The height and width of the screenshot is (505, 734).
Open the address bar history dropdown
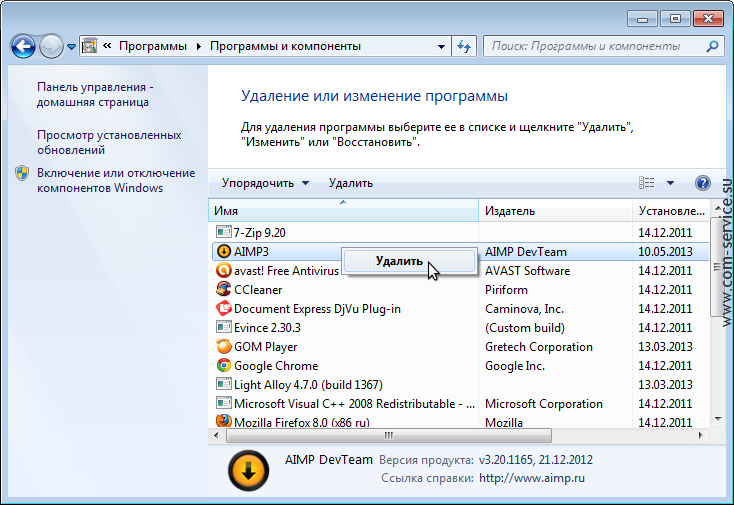[x=441, y=46]
